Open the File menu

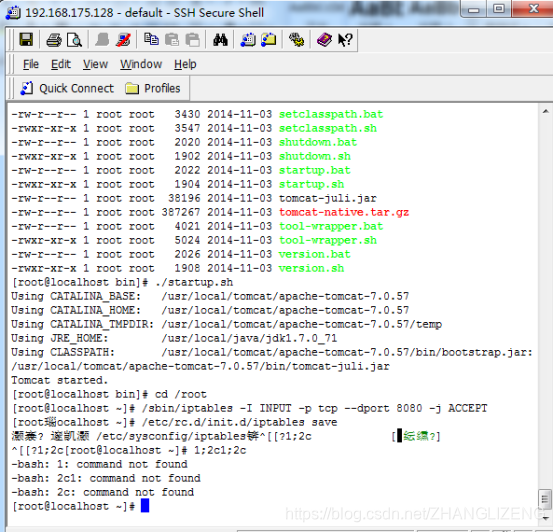click(31, 64)
